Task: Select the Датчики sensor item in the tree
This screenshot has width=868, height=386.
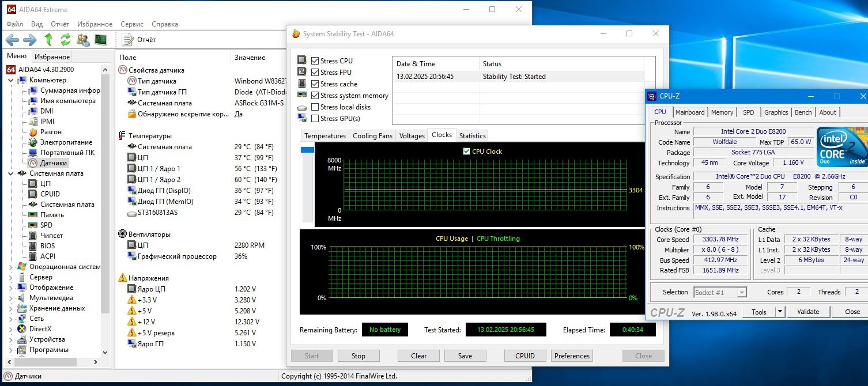Action: click(x=48, y=163)
